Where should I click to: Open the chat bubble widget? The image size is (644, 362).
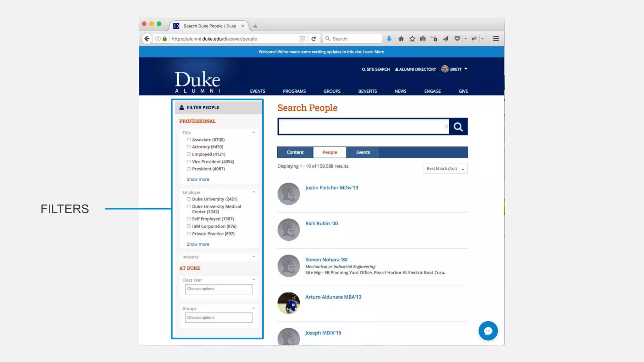coord(488,331)
